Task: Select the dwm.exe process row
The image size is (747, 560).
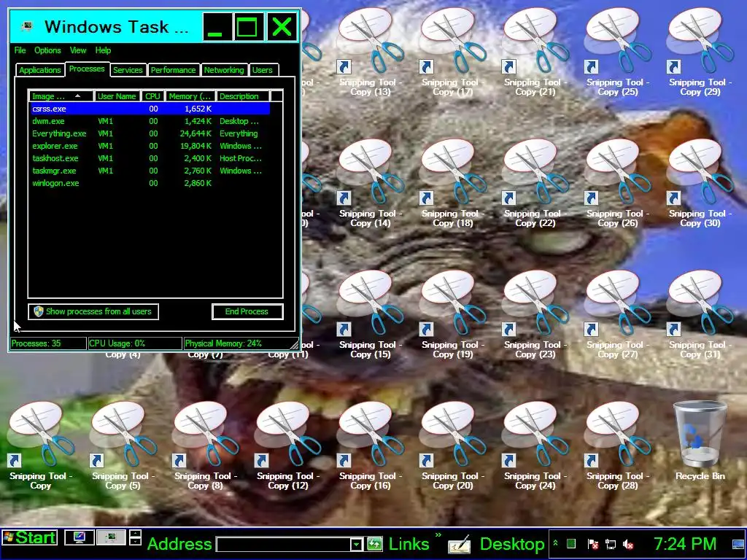Action: pyautogui.click(x=150, y=122)
